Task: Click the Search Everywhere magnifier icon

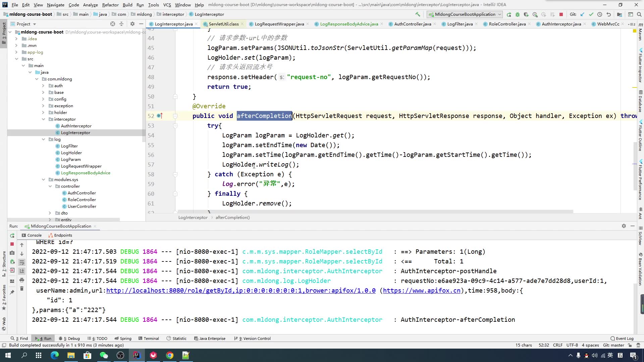Action: [x=639, y=14]
